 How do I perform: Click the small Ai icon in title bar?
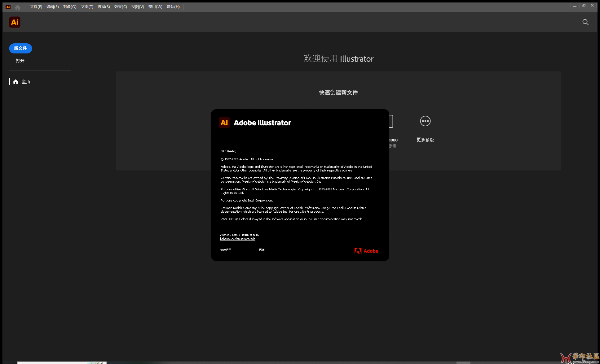[8, 7]
